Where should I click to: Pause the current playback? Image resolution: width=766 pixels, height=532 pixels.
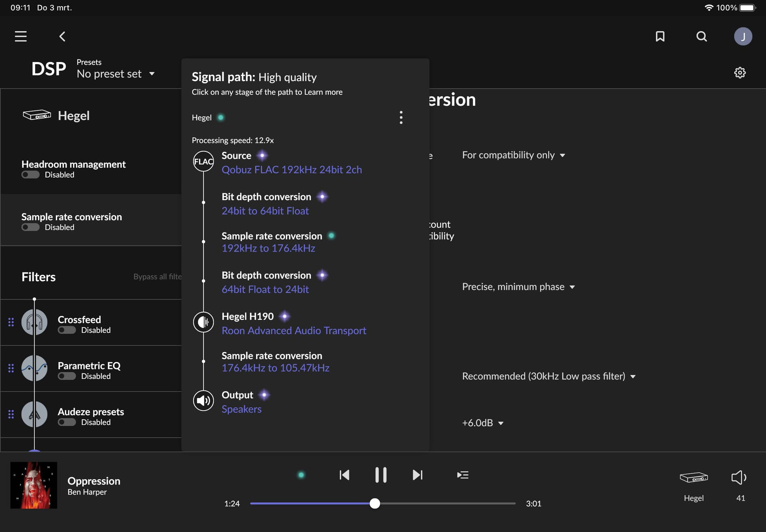point(381,475)
